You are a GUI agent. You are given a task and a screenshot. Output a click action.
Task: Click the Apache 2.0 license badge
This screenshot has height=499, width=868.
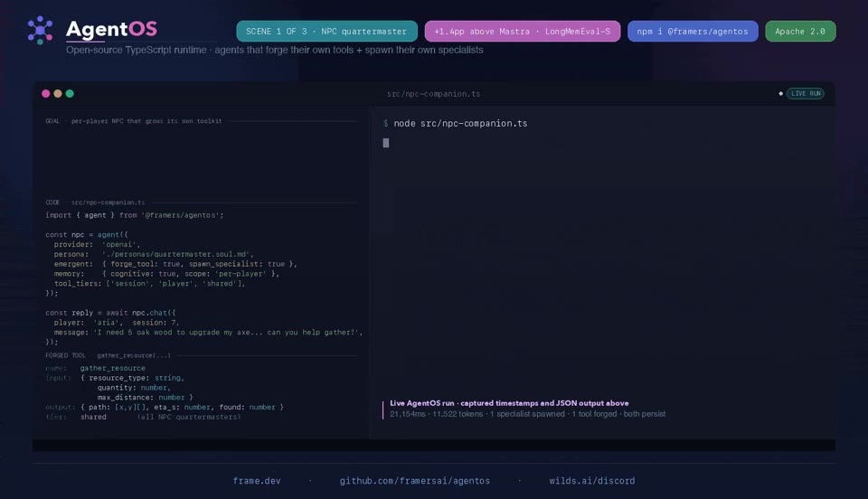click(800, 32)
